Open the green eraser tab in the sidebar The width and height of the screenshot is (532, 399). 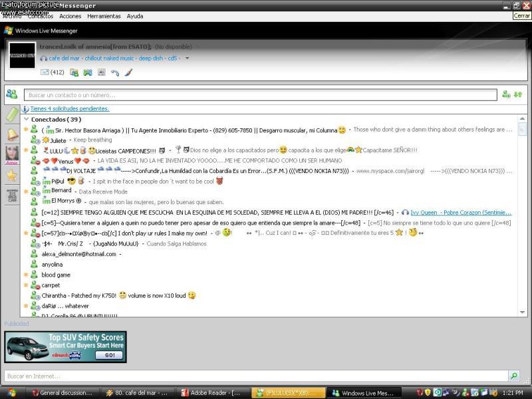[12, 114]
